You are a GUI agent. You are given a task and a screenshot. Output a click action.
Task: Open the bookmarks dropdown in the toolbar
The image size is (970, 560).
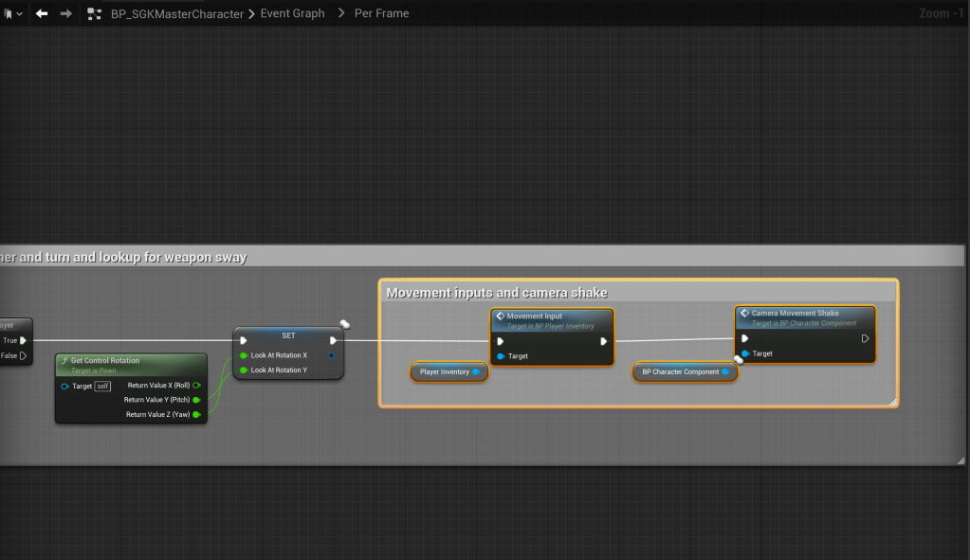coord(13,14)
